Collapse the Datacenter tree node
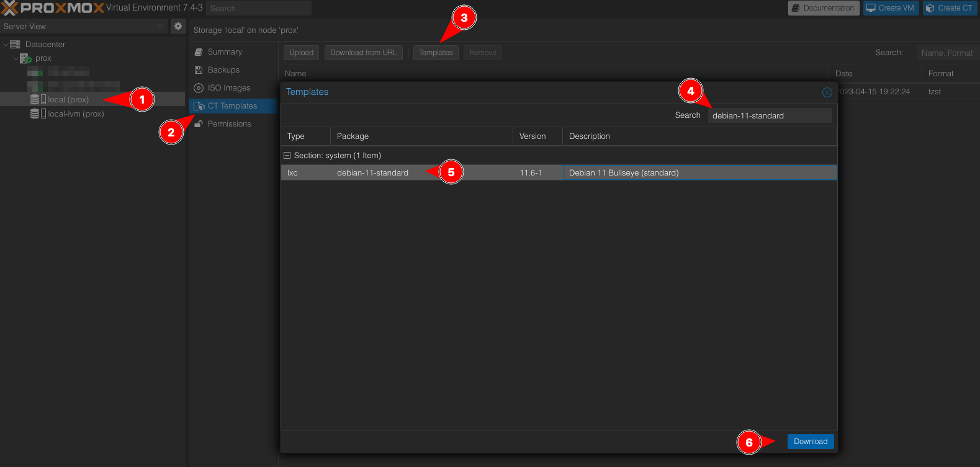The width and height of the screenshot is (980, 467). pos(6,45)
